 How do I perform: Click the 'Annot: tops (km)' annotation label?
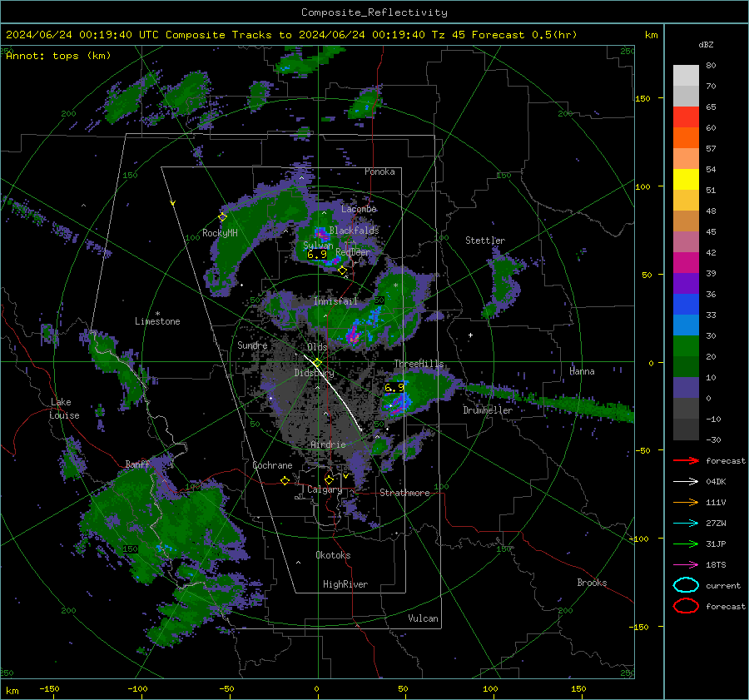pyautogui.click(x=58, y=56)
